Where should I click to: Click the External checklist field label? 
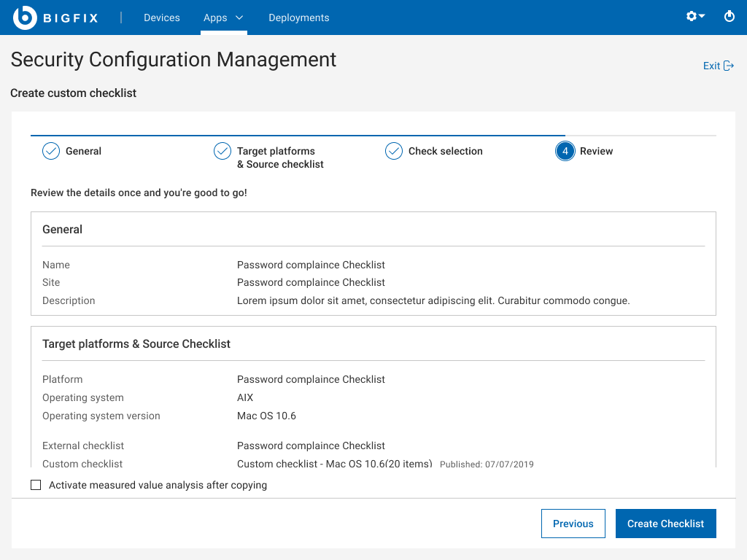83,446
